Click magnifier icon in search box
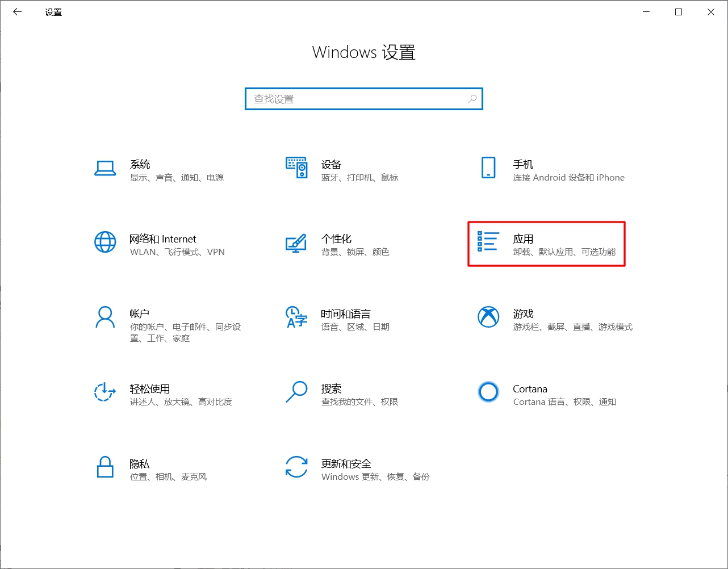728x569 pixels. point(472,99)
